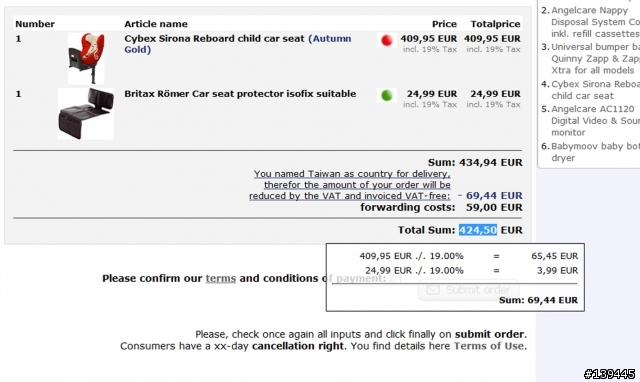Open Britax Römer Car seat protector article
The height and width of the screenshot is (382, 640).
click(240, 94)
